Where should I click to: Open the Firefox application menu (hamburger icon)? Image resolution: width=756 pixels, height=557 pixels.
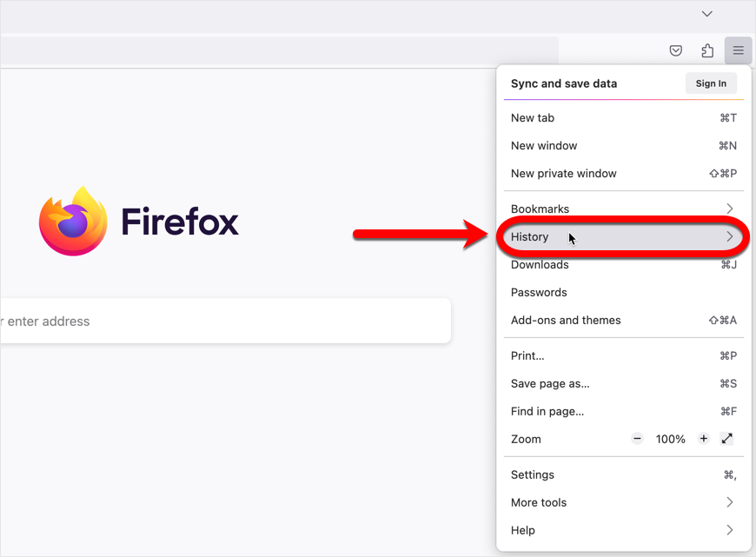pos(738,50)
